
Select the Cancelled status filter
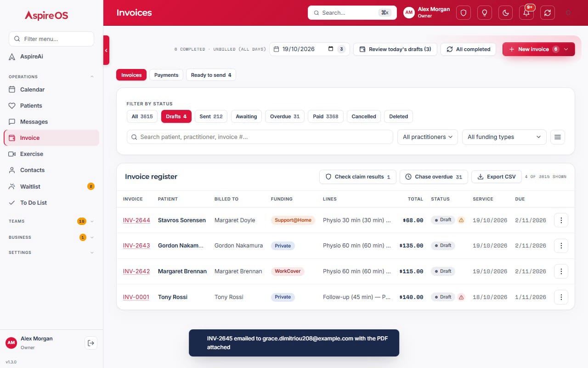tap(364, 116)
